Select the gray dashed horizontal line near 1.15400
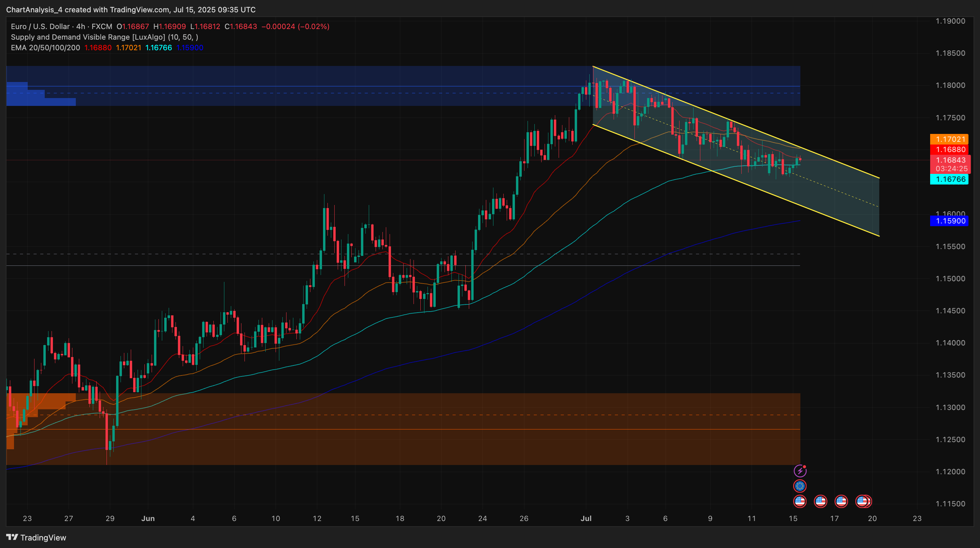980x548 pixels. [403, 254]
